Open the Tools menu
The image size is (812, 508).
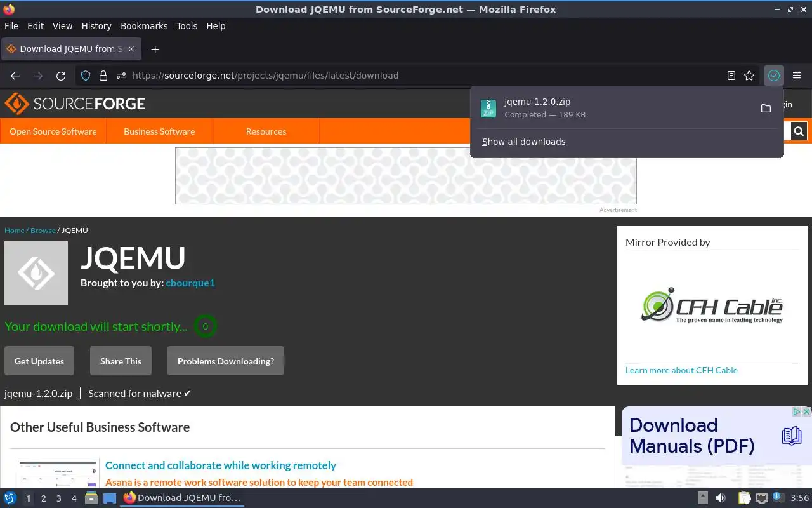tap(187, 26)
